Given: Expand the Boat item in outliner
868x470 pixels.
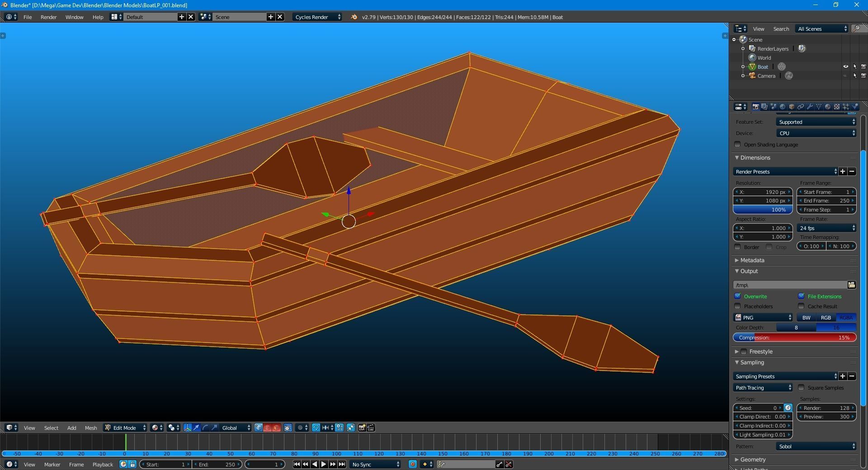Looking at the screenshot, I should (x=743, y=66).
